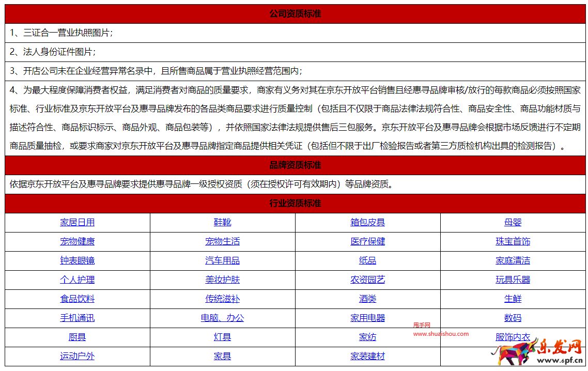Open the 灯具 link

pos(222,337)
